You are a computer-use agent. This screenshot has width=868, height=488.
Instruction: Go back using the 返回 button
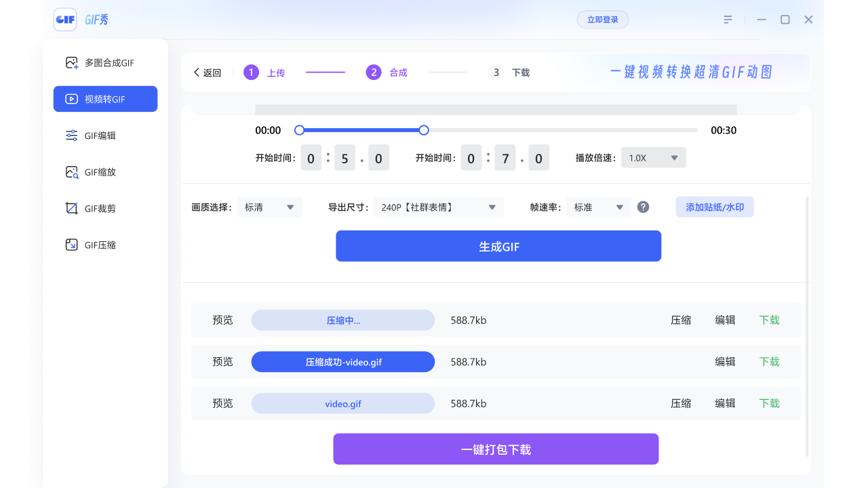click(x=206, y=73)
